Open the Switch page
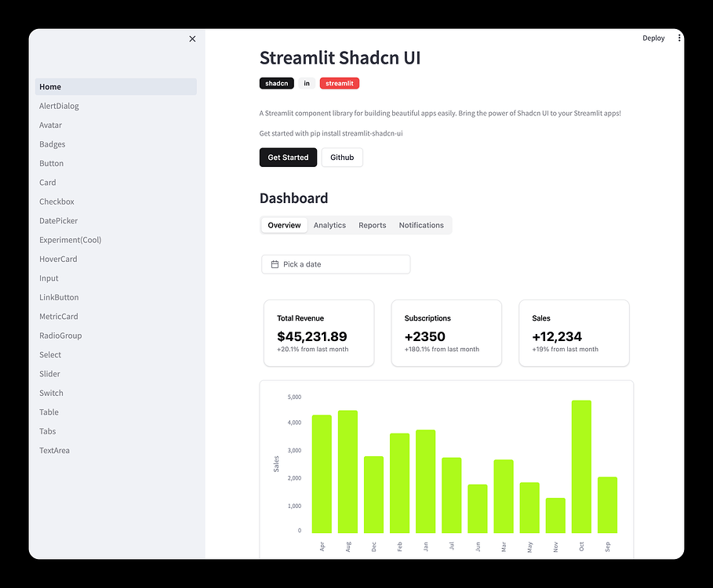 coord(116,393)
